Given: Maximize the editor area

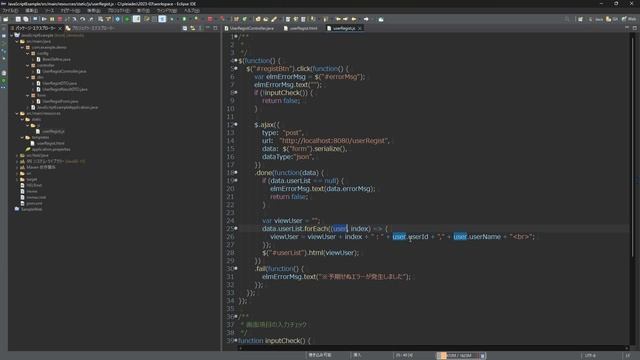Looking at the screenshot, I should click(635, 28).
